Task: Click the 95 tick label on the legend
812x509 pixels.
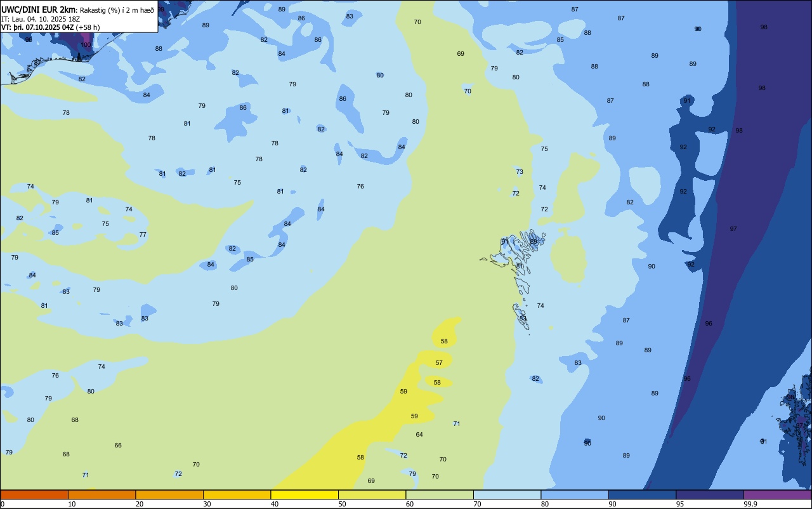Action: coord(680,504)
